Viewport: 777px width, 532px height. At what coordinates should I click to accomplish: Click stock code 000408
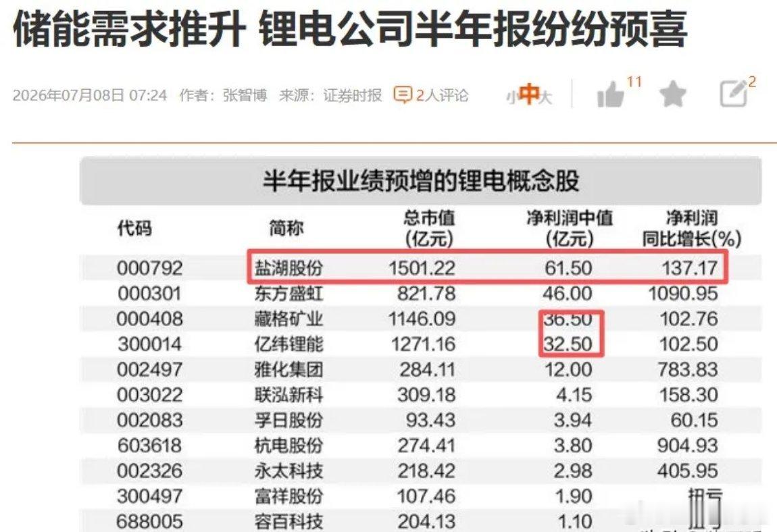pyautogui.click(x=150, y=319)
